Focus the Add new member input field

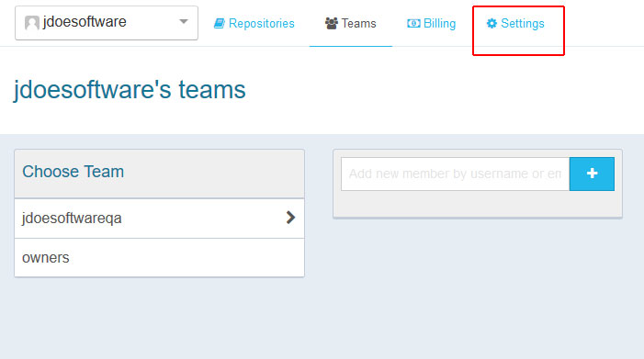click(455, 174)
